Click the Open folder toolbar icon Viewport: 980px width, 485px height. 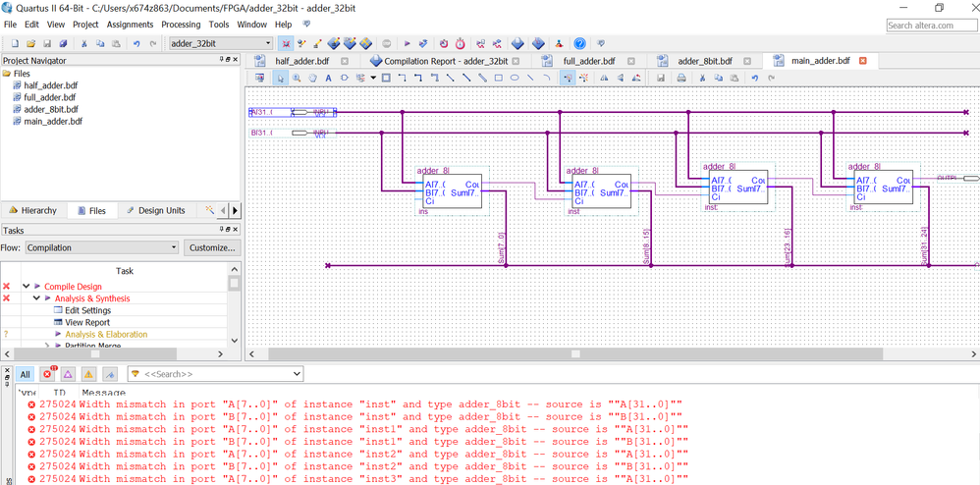[31, 43]
